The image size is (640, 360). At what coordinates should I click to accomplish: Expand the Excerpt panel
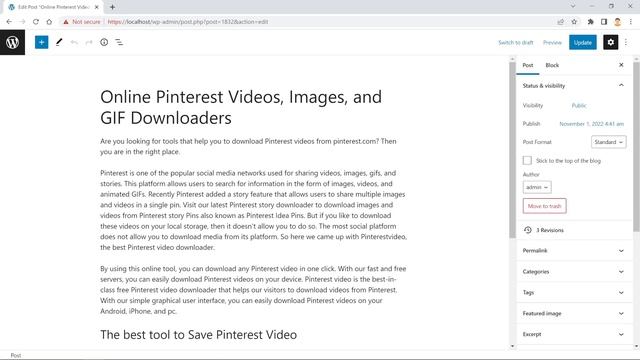(x=573, y=334)
